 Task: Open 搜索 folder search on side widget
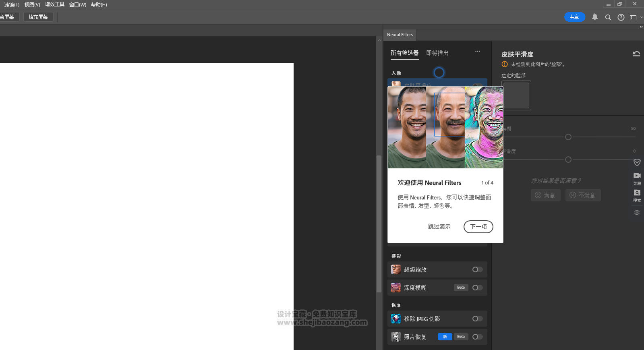pyautogui.click(x=637, y=195)
